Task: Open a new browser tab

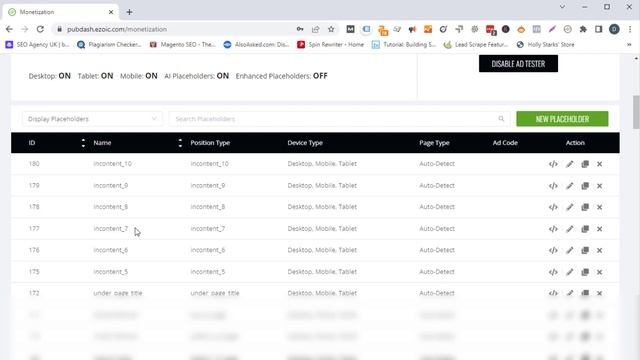Action: 129,12
